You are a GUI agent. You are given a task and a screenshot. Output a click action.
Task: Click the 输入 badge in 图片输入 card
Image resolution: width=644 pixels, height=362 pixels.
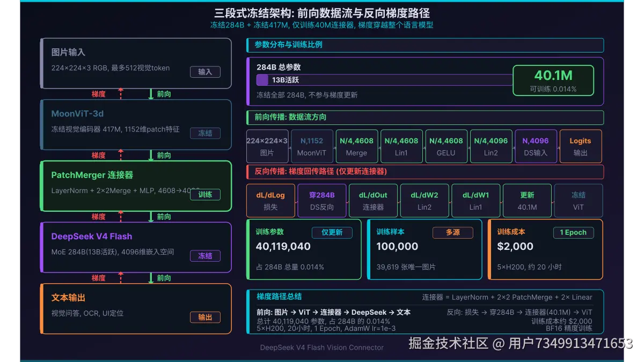tap(205, 72)
